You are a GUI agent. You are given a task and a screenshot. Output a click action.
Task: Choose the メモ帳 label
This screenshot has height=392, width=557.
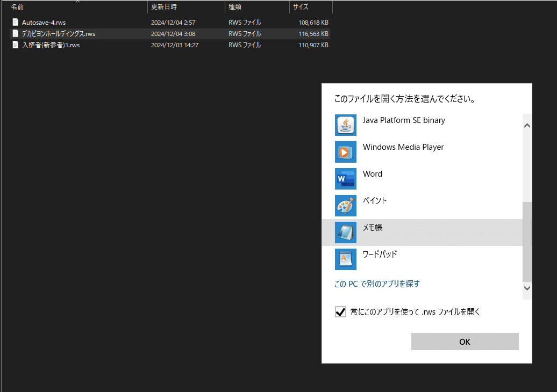pos(372,227)
